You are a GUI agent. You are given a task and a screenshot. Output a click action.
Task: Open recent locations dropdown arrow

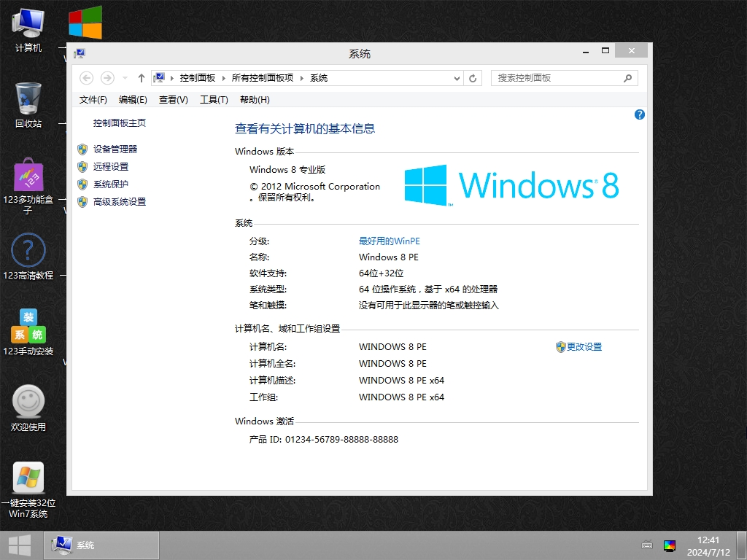click(125, 77)
